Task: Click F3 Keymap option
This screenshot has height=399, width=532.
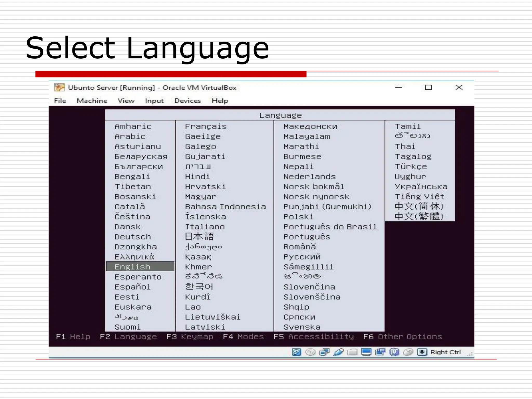Action: pos(190,337)
